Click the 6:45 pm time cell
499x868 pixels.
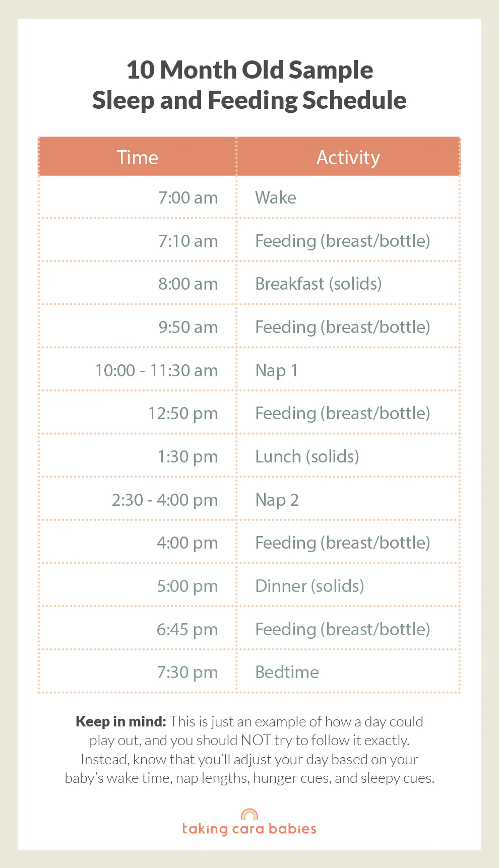click(x=187, y=629)
